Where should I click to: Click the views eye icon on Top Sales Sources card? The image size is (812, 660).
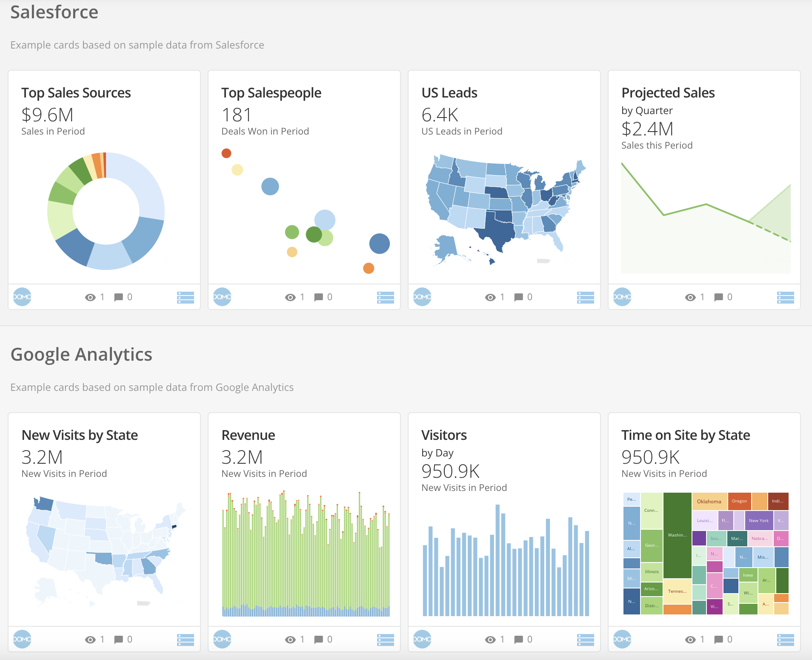90,297
